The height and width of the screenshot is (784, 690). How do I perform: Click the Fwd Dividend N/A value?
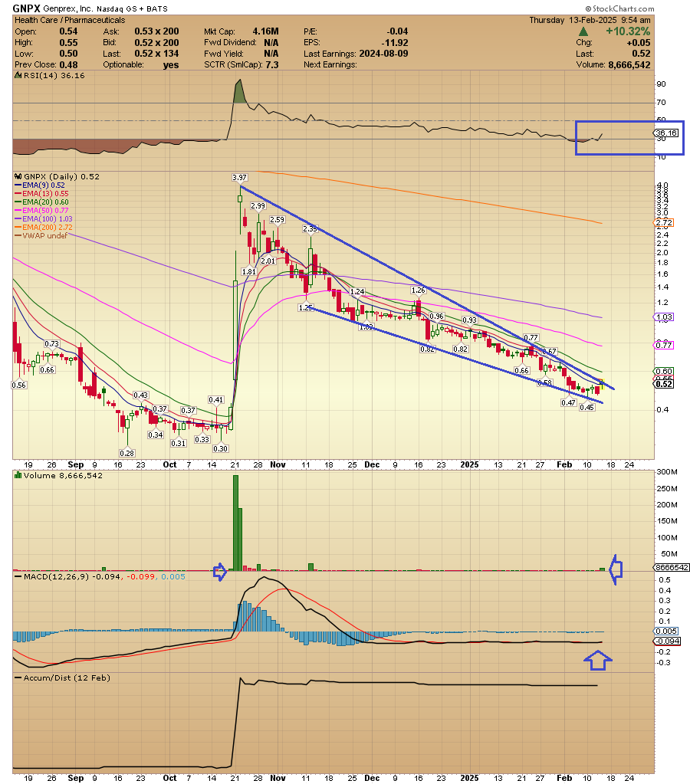pos(271,43)
